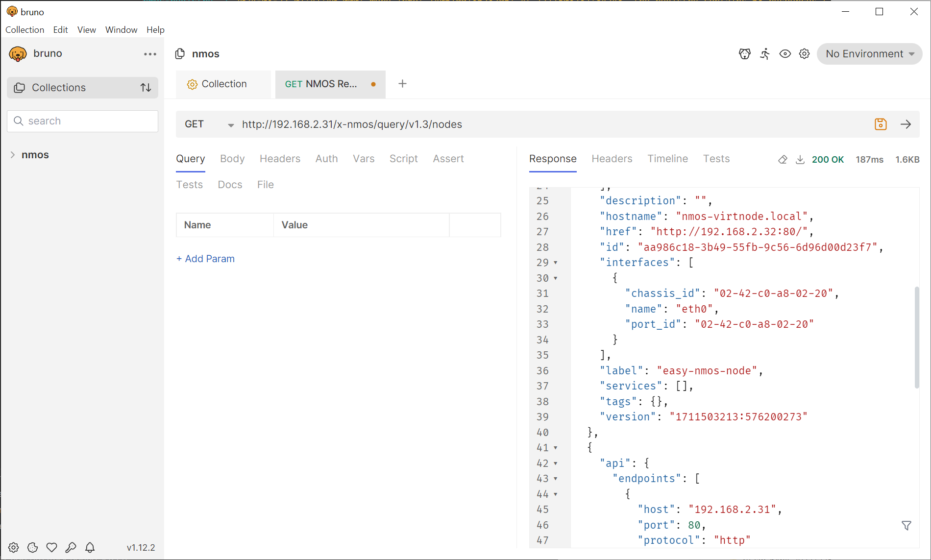Click the clear response eraser icon

783,159
